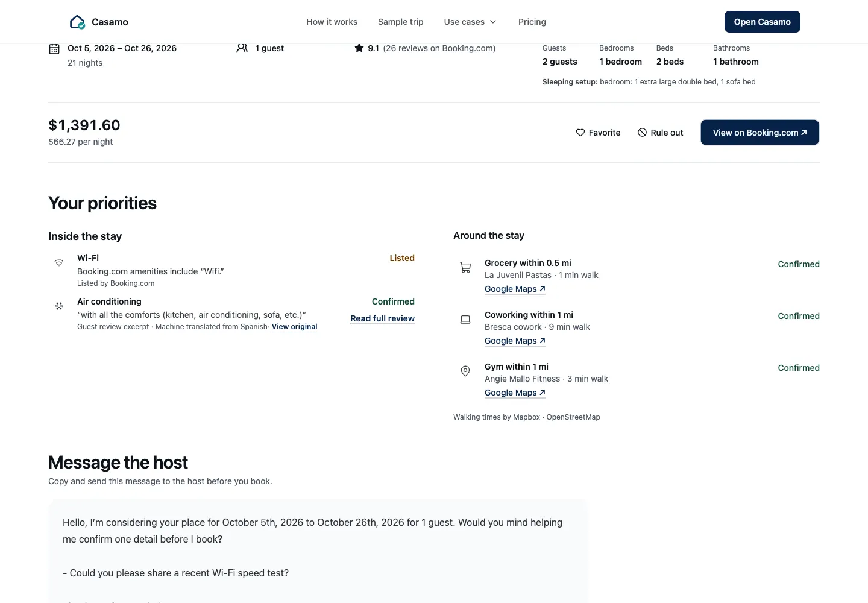Open the listing via View on Booking.com
This screenshot has height=603, width=868.
tap(759, 133)
